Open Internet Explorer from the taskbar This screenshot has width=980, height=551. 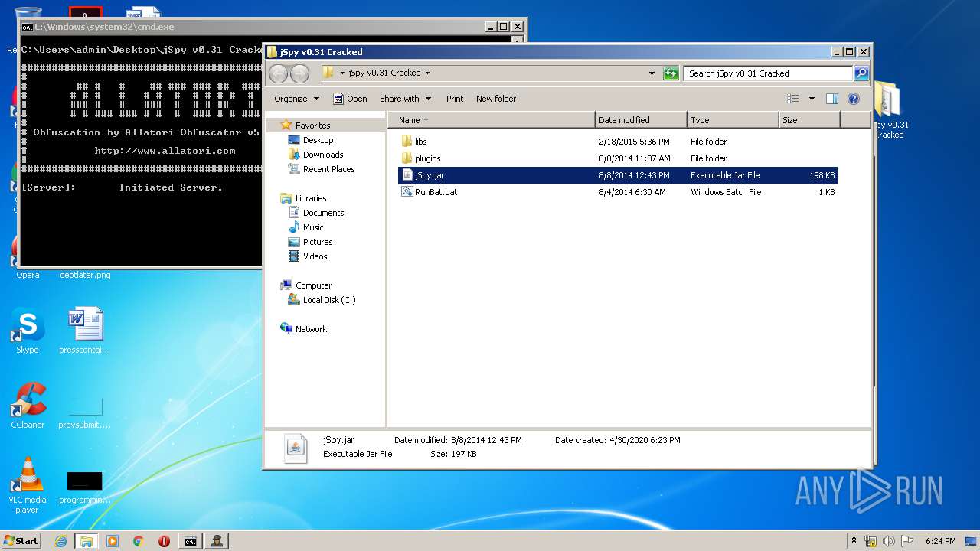60,541
